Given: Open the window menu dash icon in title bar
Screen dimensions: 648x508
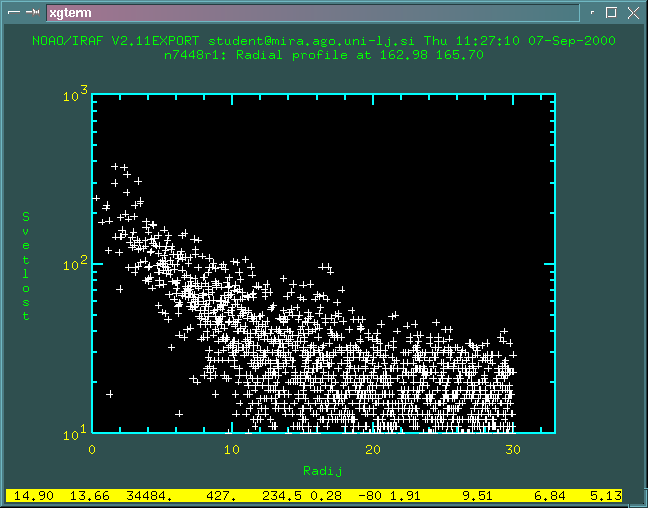Looking at the screenshot, I should click(x=14, y=12).
